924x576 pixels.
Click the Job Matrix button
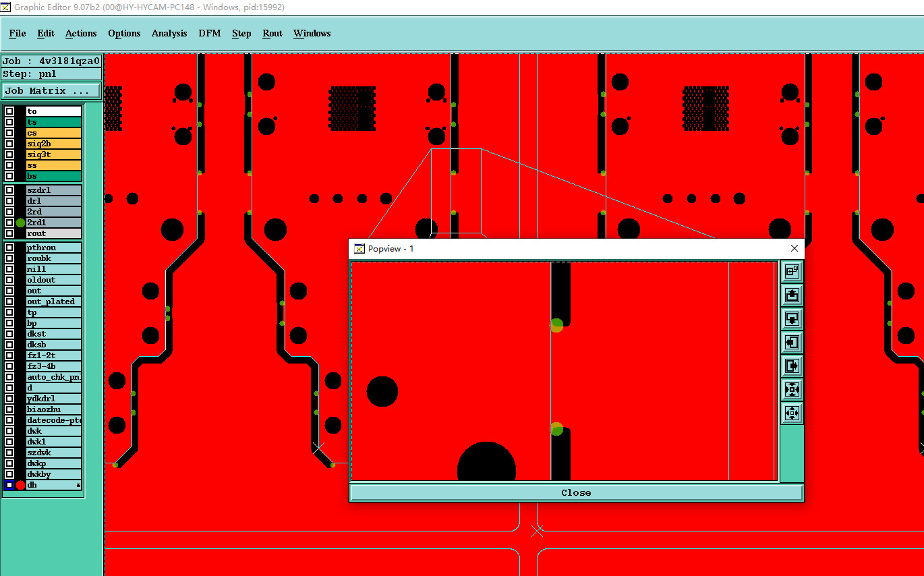click(x=51, y=90)
